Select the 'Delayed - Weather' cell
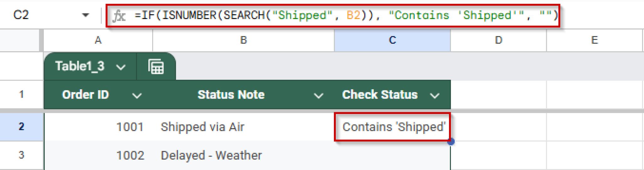The height and width of the screenshot is (170, 644). pyautogui.click(x=243, y=155)
